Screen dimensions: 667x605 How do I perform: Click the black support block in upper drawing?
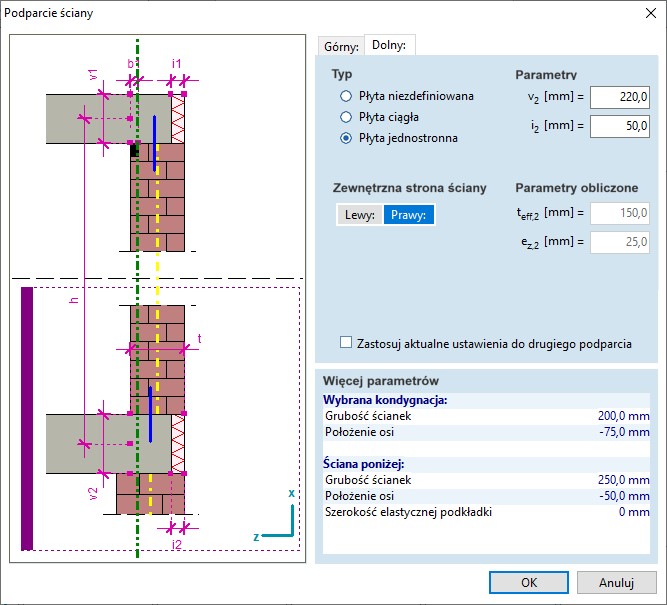click(x=134, y=150)
